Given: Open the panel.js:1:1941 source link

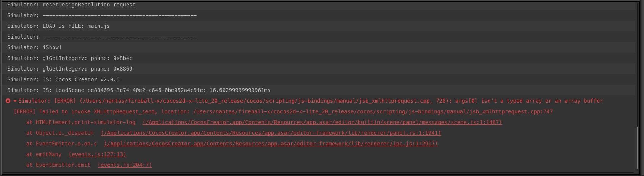Looking at the screenshot, I should pos(271,133).
